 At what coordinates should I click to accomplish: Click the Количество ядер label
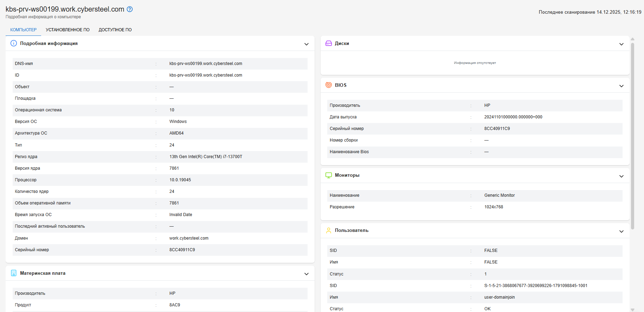tap(32, 191)
